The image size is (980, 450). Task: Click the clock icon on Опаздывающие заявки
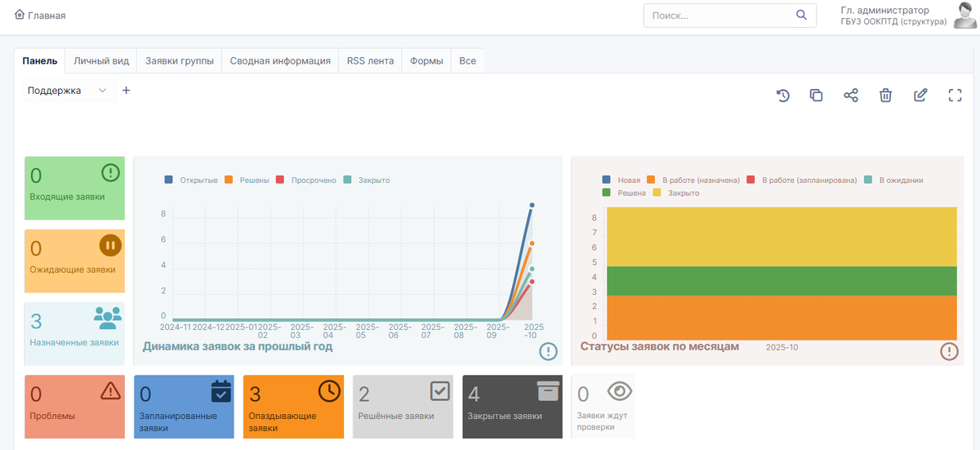coord(329,391)
